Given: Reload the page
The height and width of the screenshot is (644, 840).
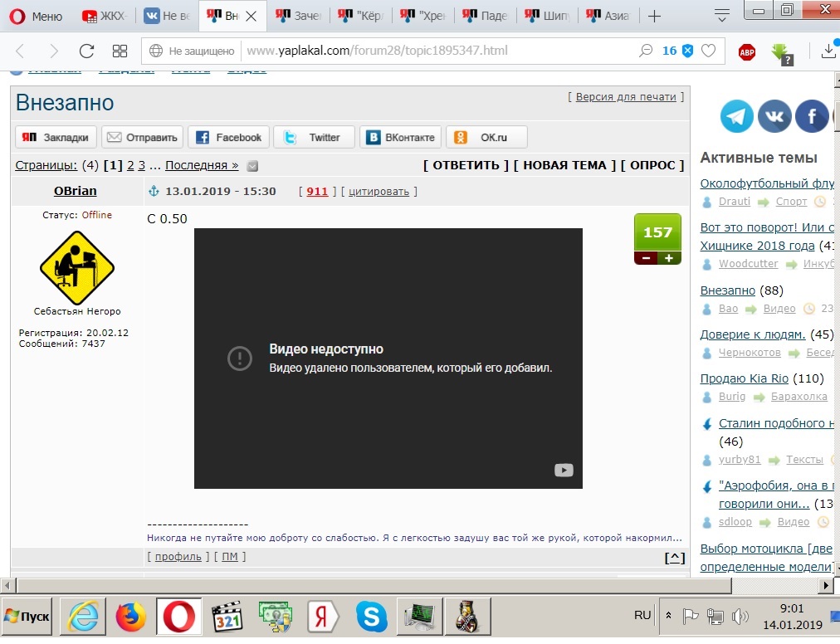Looking at the screenshot, I should coord(86,51).
